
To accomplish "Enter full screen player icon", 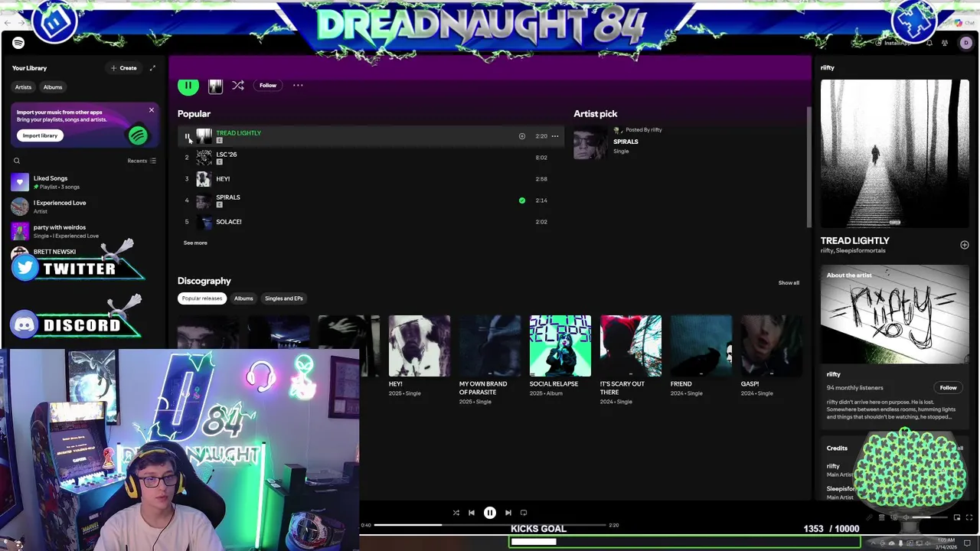I will [x=969, y=518].
